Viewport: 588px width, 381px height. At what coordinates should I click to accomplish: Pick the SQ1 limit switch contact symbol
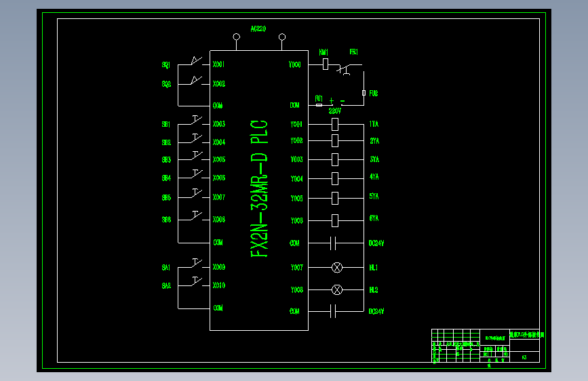tap(196, 60)
